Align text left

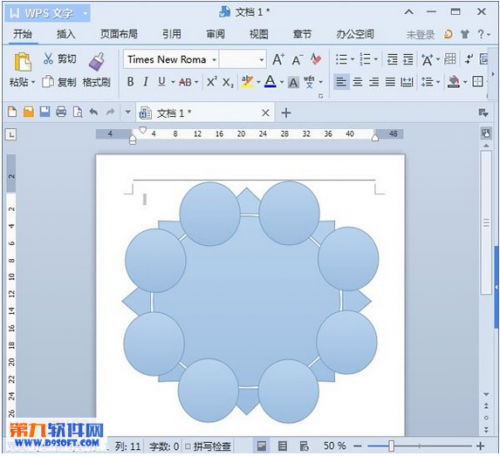pos(341,82)
